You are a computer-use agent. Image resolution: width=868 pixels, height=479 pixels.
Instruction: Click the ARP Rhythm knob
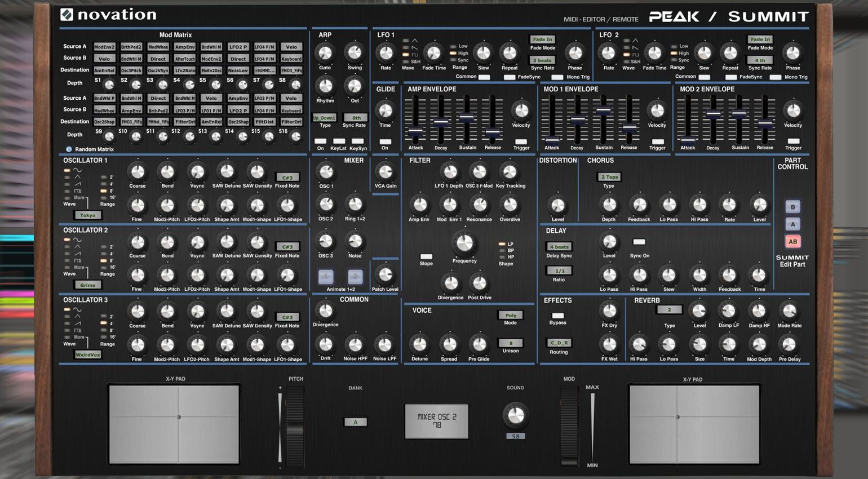(325, 86)
